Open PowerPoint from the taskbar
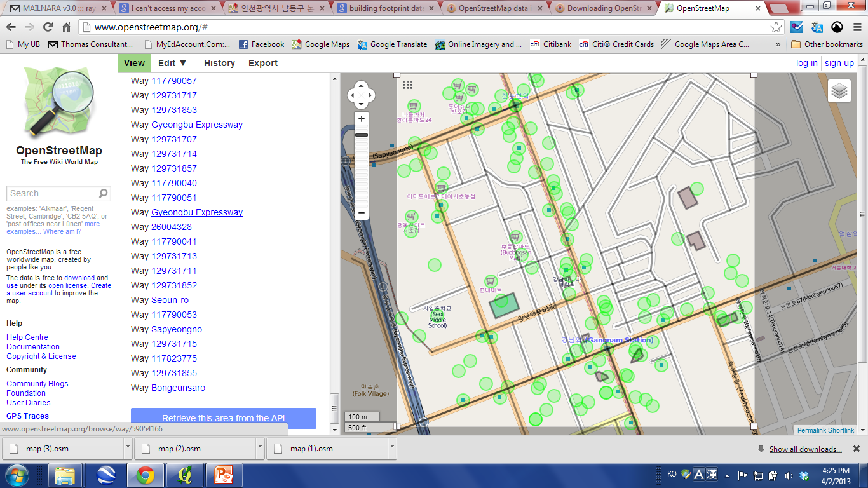This screenshot has height=488, width=868. 224,475
